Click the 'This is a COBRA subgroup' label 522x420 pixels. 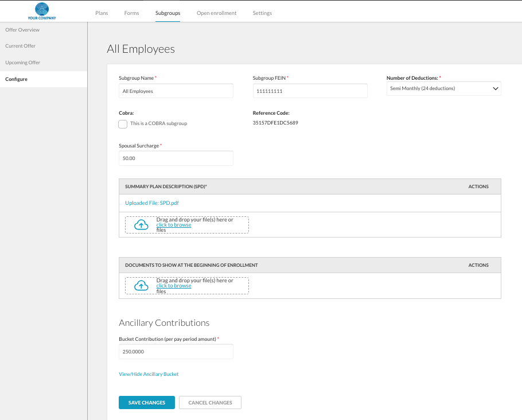(x=158, y=123)
